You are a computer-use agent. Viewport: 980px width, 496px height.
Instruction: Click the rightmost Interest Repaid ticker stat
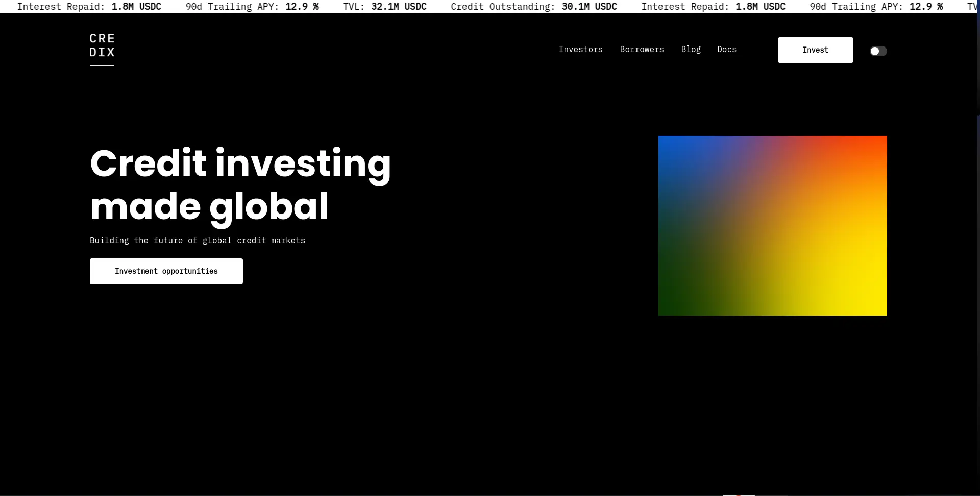click(713, 7)
